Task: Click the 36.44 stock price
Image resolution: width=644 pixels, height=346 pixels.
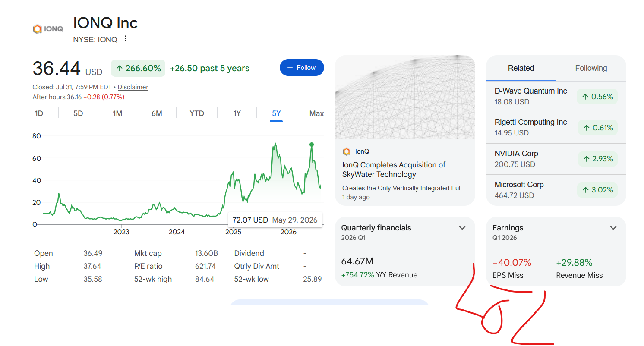Action: [x=57, y=69]
